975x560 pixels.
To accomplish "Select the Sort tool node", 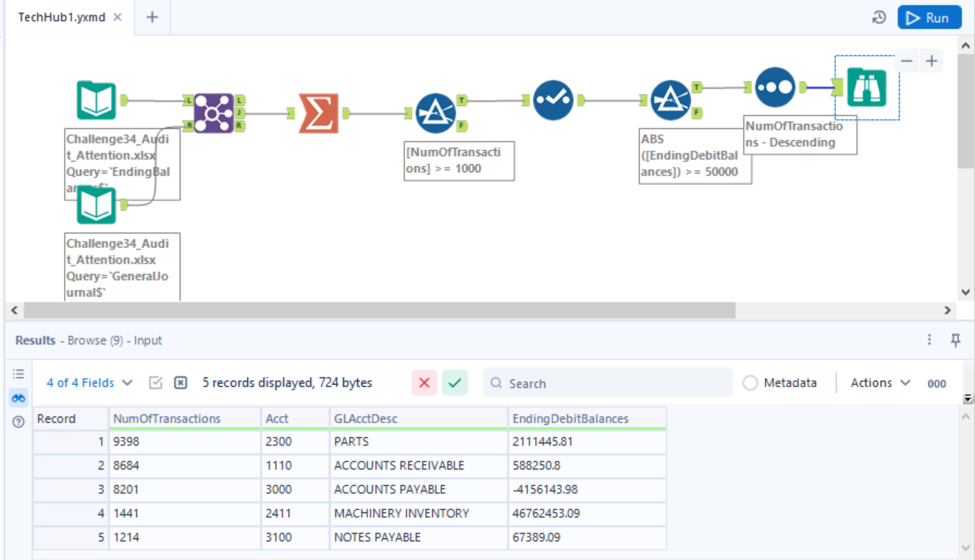I will point(775,87).
